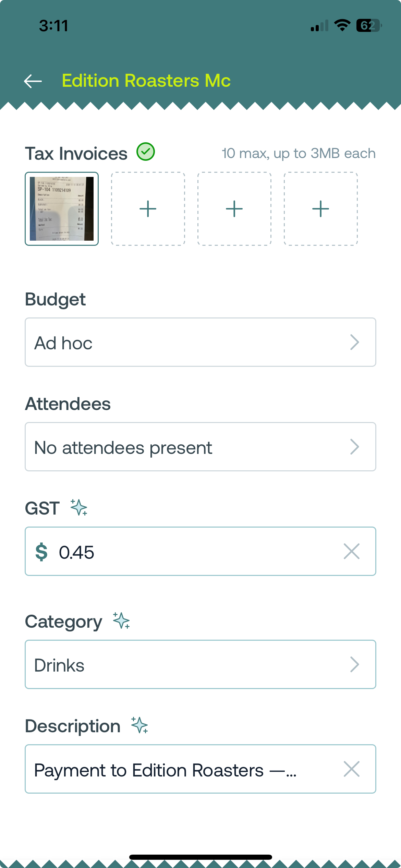Clear the Description text field
Screen dimensions: 401x868
tap(352, 769)
